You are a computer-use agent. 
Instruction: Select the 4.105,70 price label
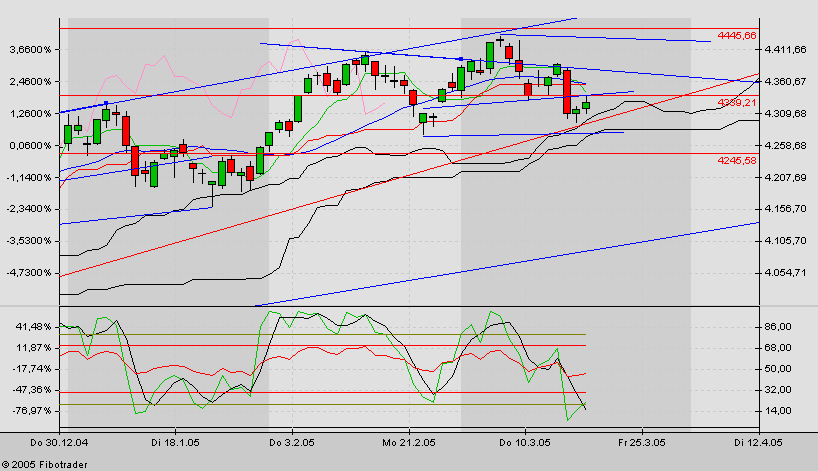coord(785,240)
